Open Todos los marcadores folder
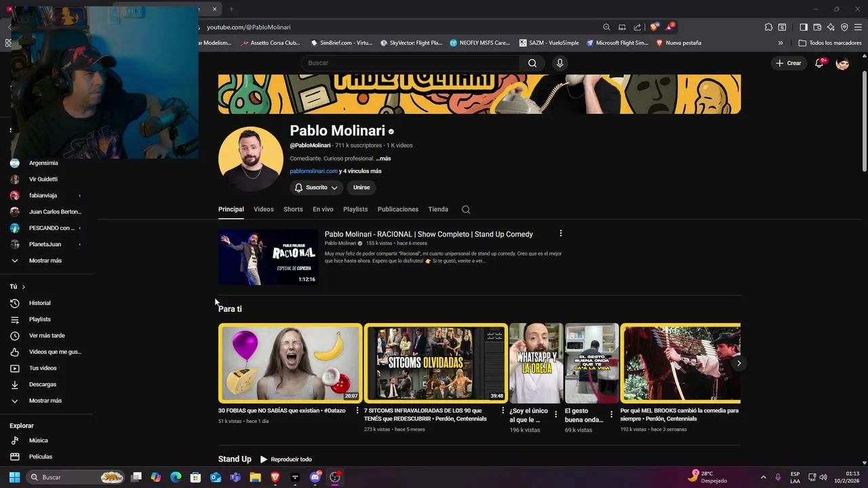 point(830,43)
